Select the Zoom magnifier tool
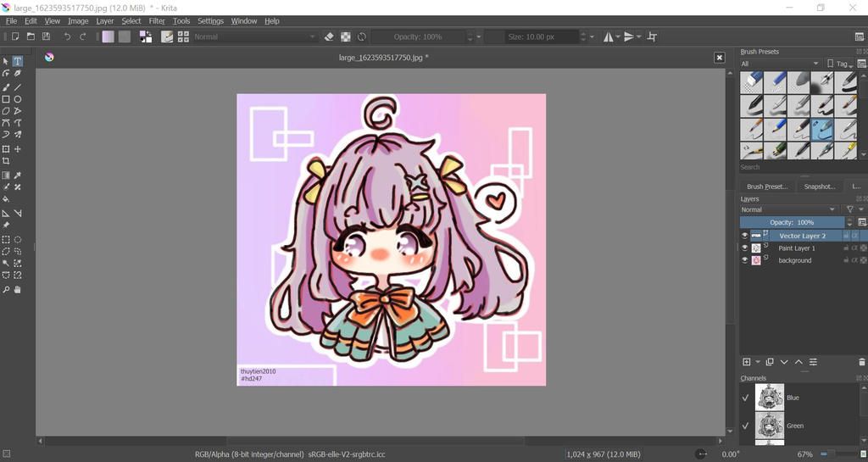 click(6, 289)
